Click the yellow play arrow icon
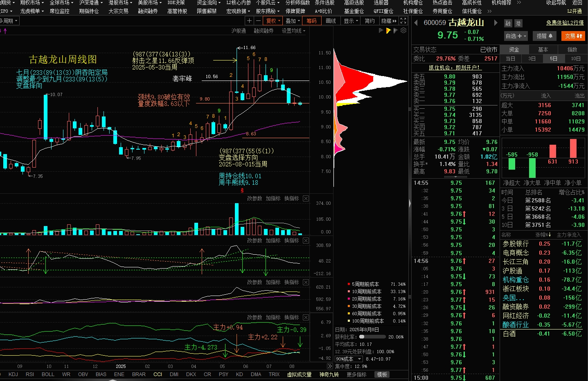 tap(388, 31)
